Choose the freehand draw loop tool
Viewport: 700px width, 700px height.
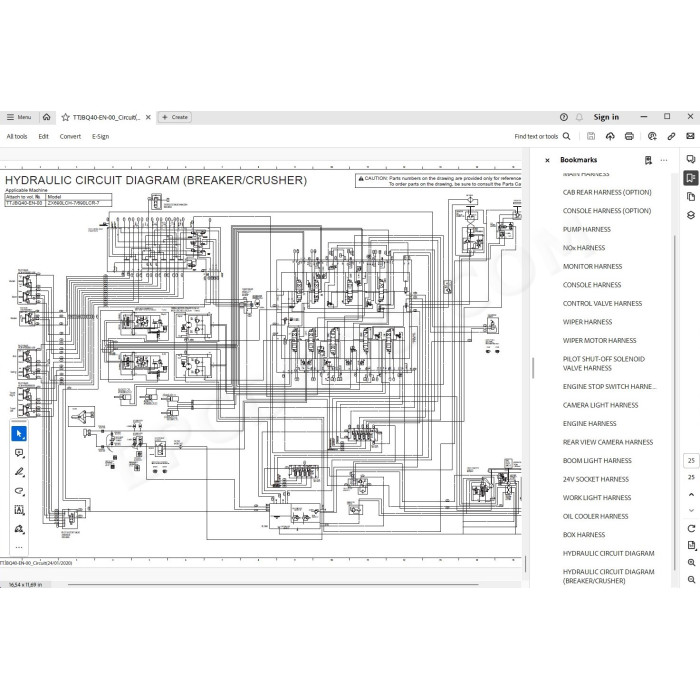click(19, 491)
